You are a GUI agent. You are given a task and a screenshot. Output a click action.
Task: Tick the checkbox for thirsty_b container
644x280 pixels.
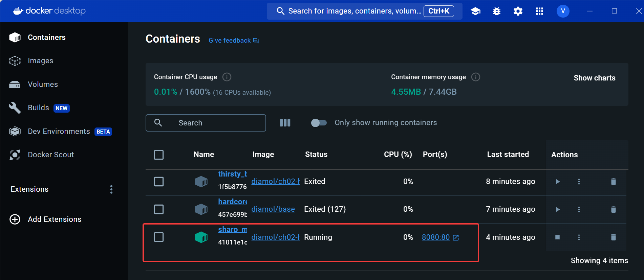(159, 182)
